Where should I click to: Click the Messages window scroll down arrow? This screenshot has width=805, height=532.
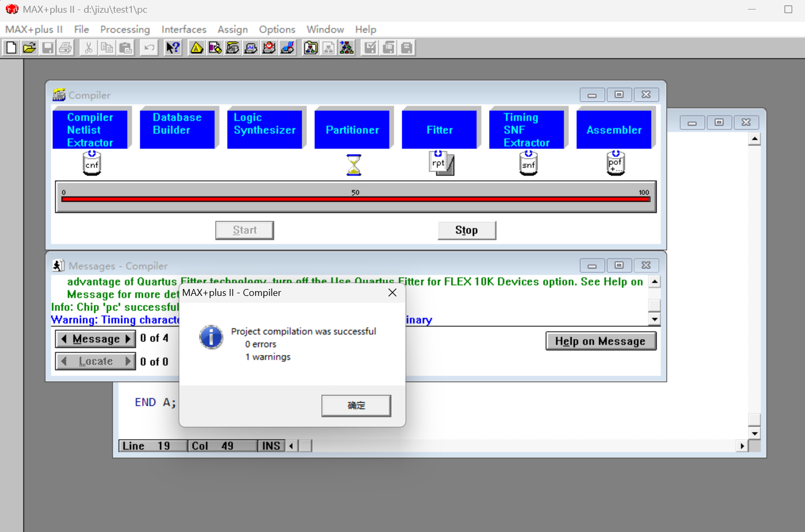(x=655, y=319)
